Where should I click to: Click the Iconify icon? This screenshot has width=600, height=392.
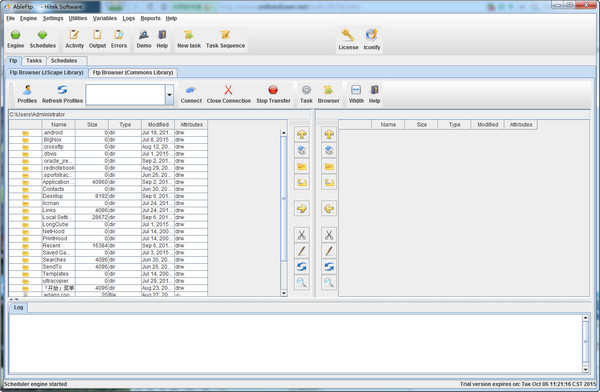[x=372, y=40]
